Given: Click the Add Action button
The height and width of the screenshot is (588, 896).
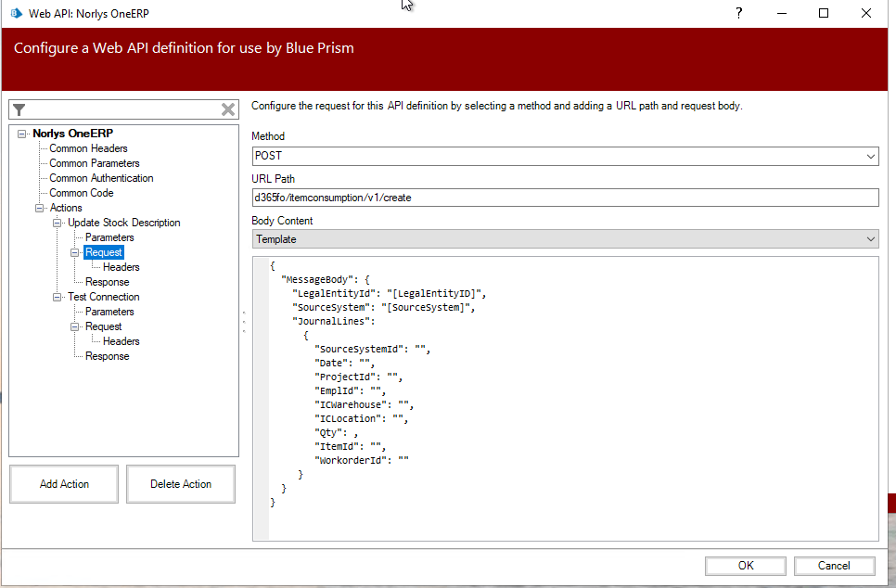Looking at the screenshot, I should tap(64, 484).
